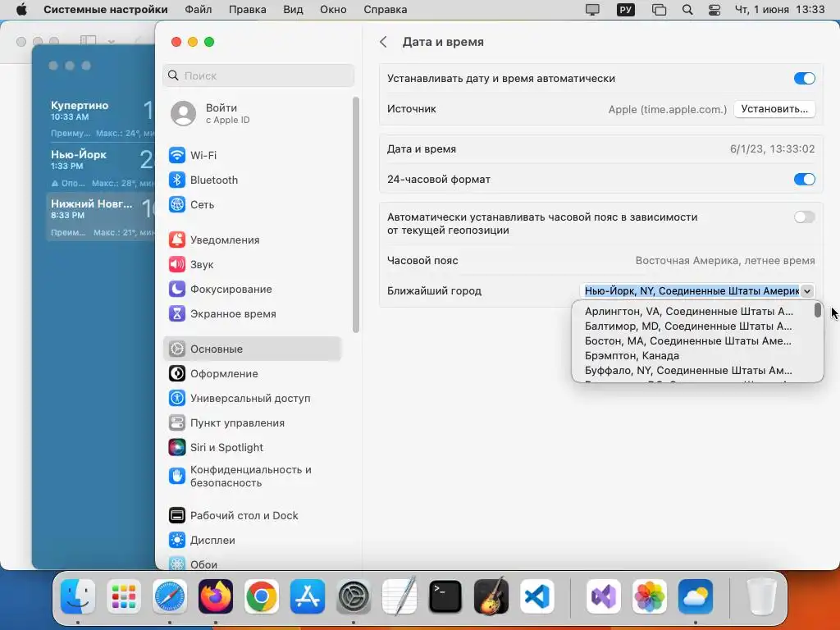Choose Балтимор, MD from city list
This screenshot has height=630, width=840.
click(689, 326)
